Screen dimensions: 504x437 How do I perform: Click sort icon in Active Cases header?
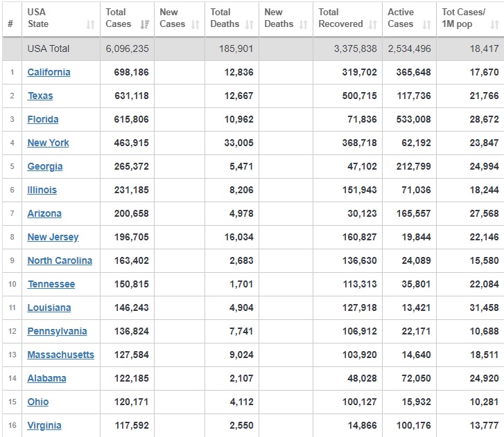click(x=426, y=24)
